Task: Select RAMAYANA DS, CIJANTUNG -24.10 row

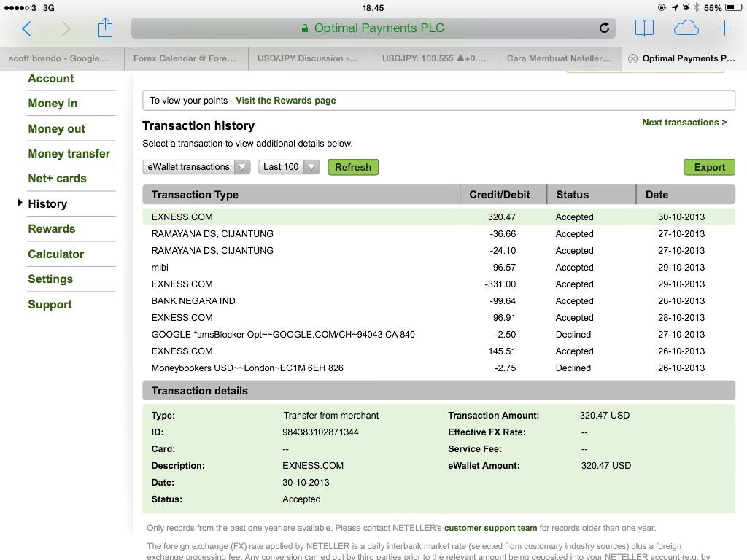Action: point(438,251)
